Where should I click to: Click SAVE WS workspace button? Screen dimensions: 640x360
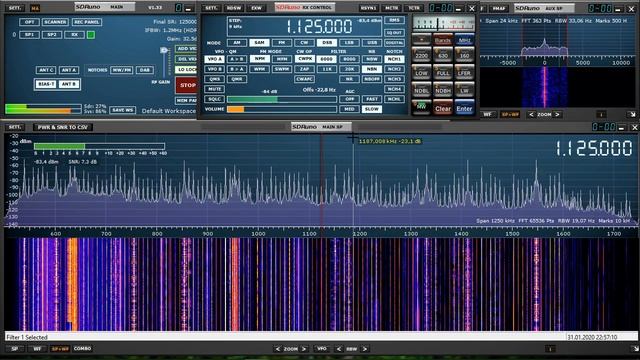[122, 110]
